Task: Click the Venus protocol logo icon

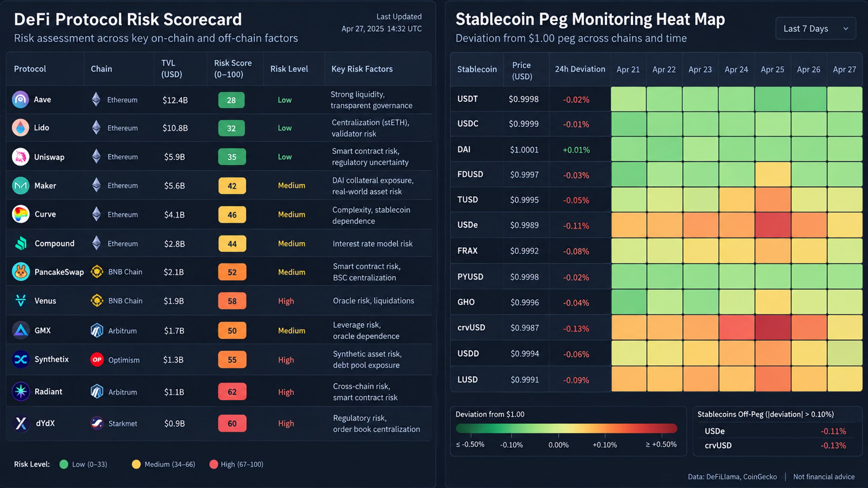Action: tap(21, 301)
